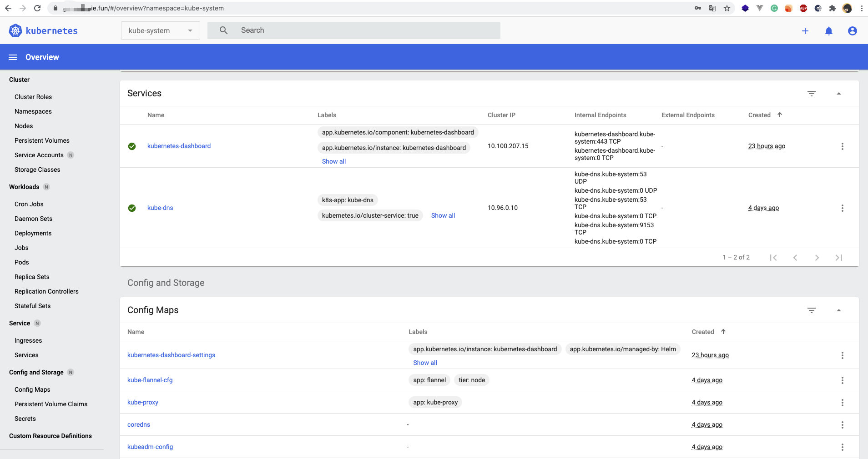Click kubernetes-dashboard service status checkmark
868x459 pixels.
tap(132, 146)
